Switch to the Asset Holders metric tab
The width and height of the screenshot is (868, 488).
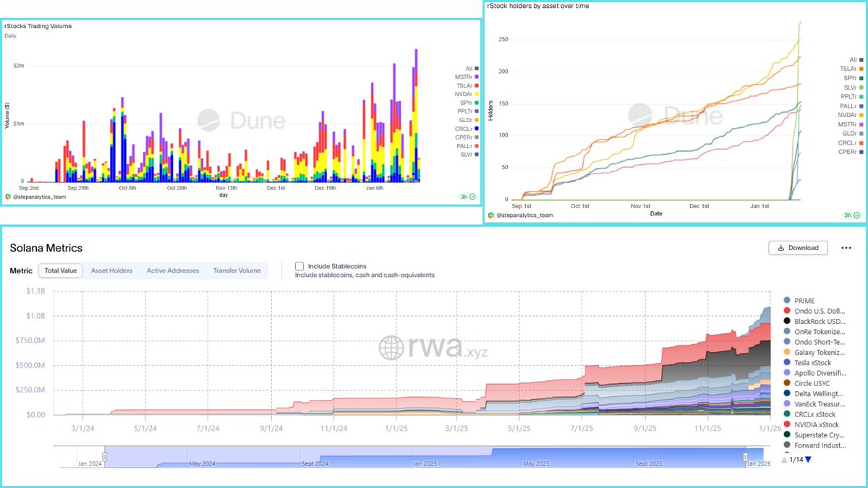click(111, 270)
